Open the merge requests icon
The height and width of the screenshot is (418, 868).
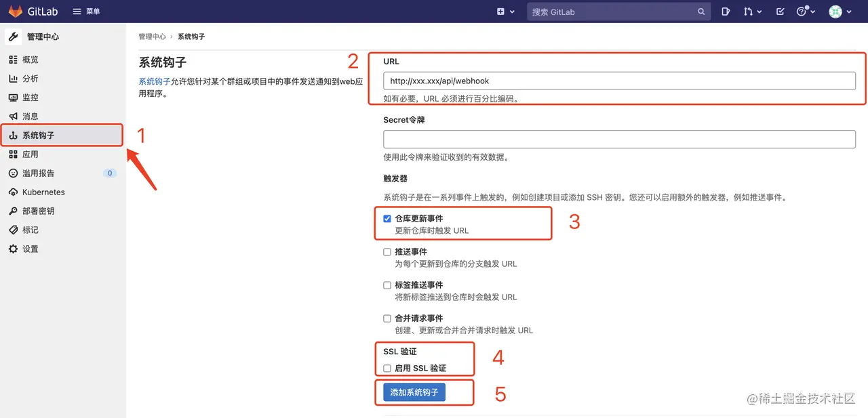748,12
